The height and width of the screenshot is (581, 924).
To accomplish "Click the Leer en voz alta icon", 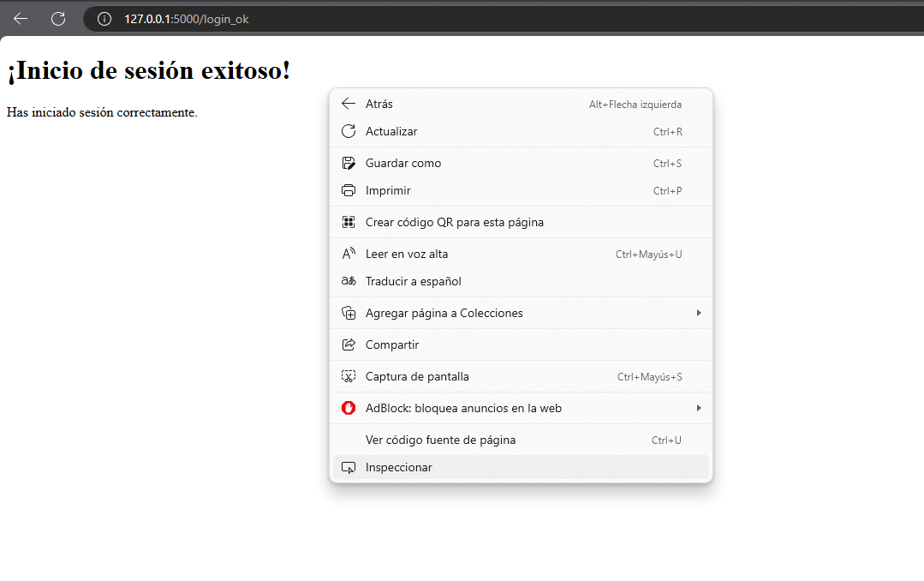I will pos(349,254).
